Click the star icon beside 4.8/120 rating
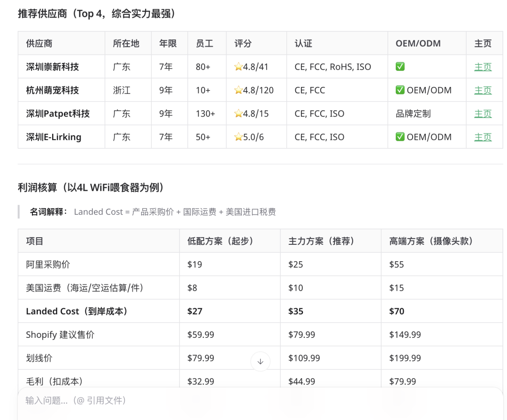The image size is (507, 420). tap(238, 90)
